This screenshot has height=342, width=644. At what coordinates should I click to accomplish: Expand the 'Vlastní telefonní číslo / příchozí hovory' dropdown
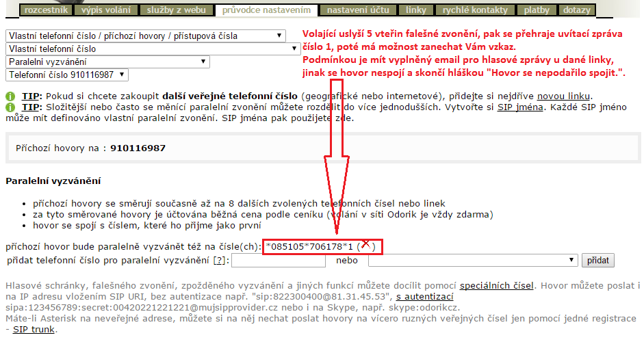146,36
